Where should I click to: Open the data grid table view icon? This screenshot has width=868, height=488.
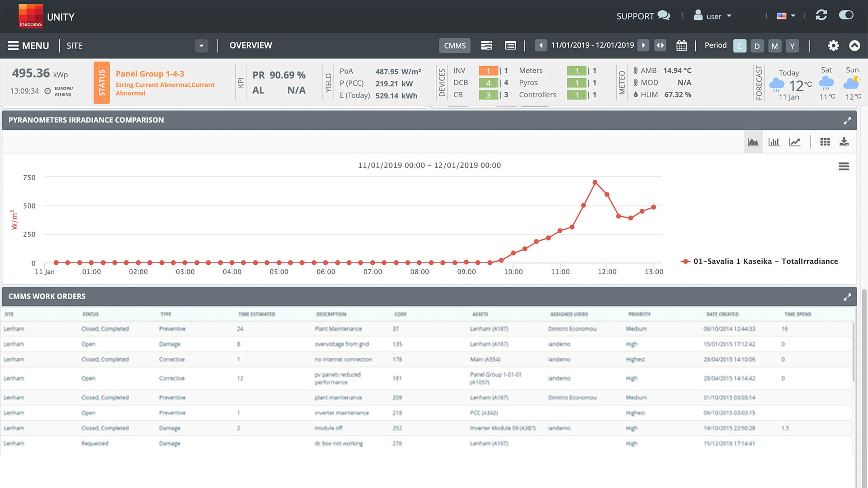click(825, 142)
